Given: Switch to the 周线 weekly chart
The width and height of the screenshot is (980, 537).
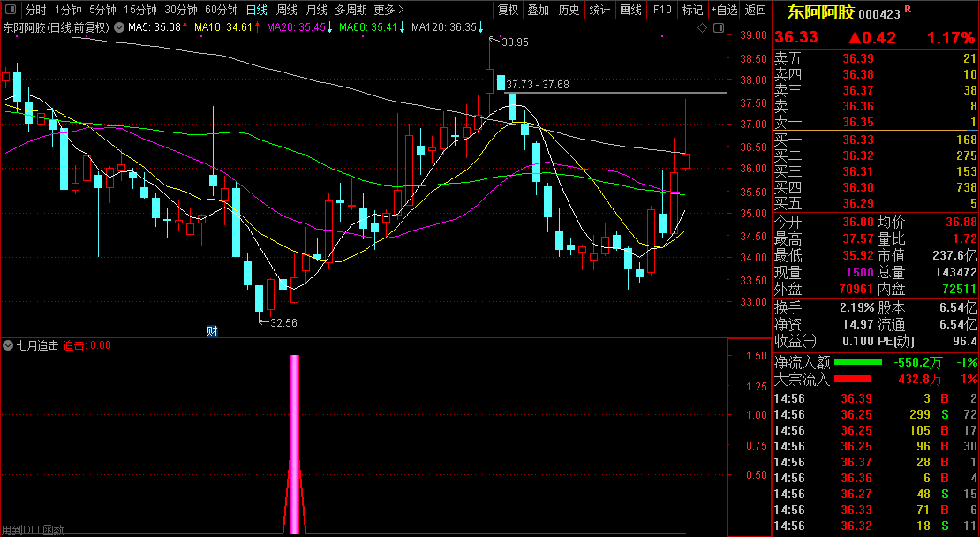Looking at the screenshot, I should pos(286,10).
